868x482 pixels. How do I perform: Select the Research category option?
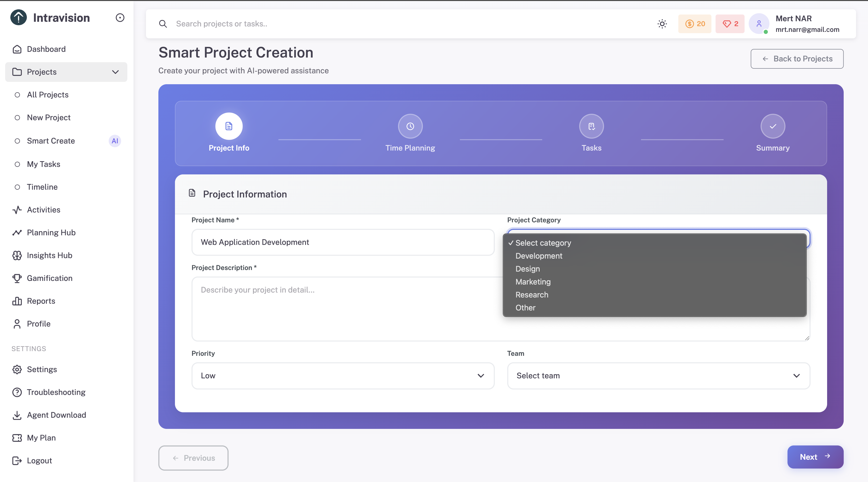(532, 294)
